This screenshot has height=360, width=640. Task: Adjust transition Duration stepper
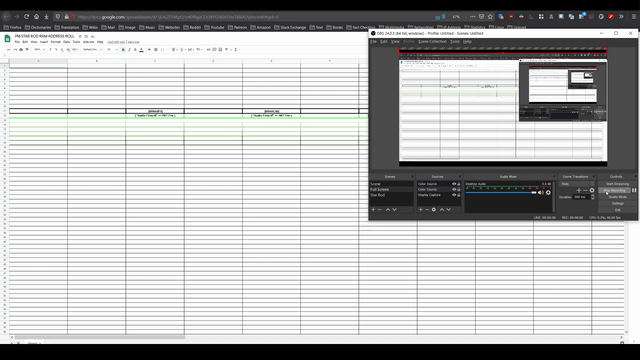[x=593, y=197]
